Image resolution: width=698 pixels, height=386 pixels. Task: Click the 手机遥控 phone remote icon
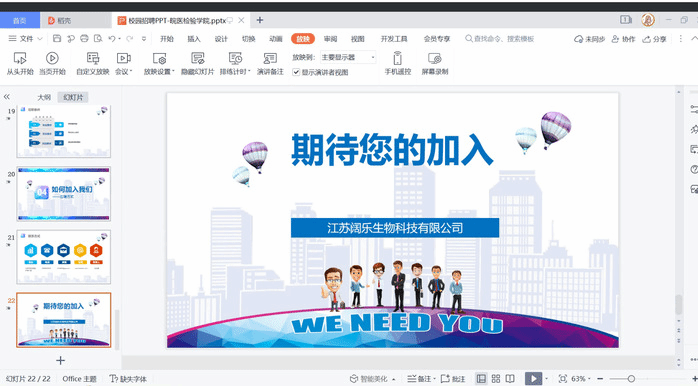click(398, 58)
